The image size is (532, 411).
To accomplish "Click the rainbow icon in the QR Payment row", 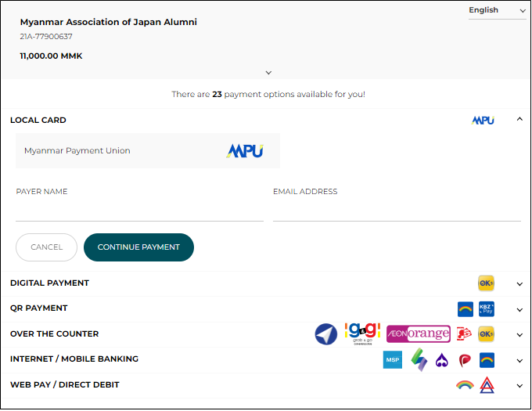I will [x=465, y=309].
